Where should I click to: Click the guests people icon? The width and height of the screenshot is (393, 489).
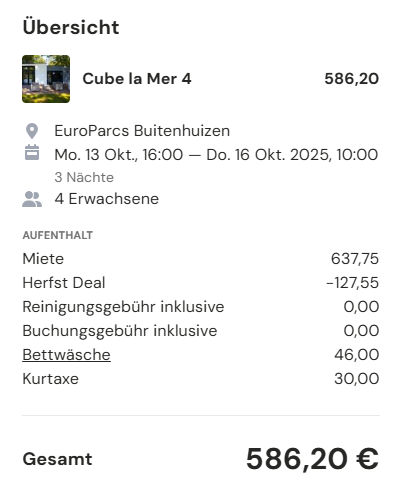point(32,199)
